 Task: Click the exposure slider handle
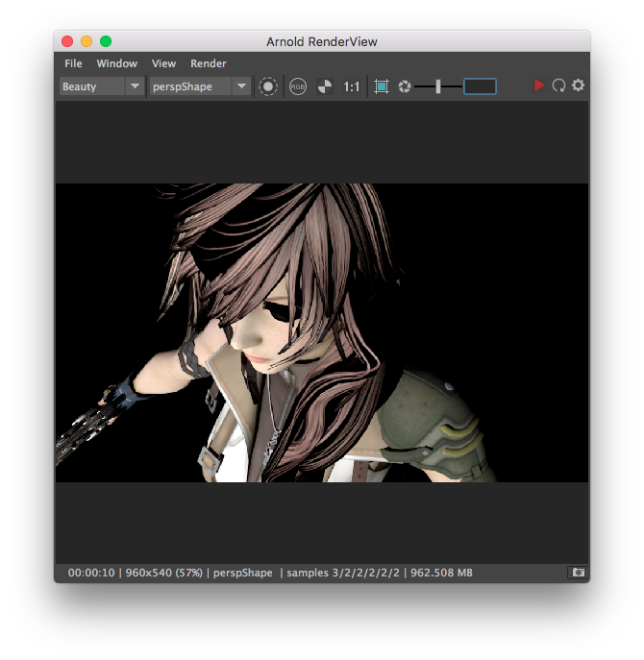(x=438, y=86)
